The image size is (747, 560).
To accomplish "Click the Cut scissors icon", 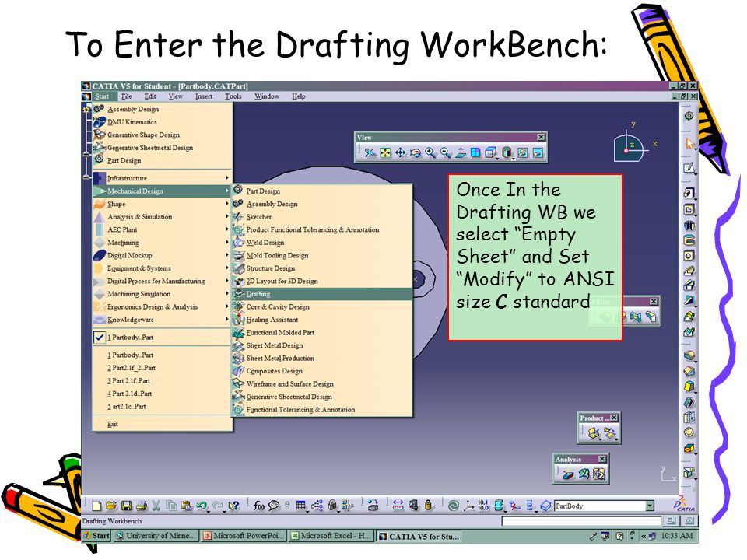I will (156, 506).
